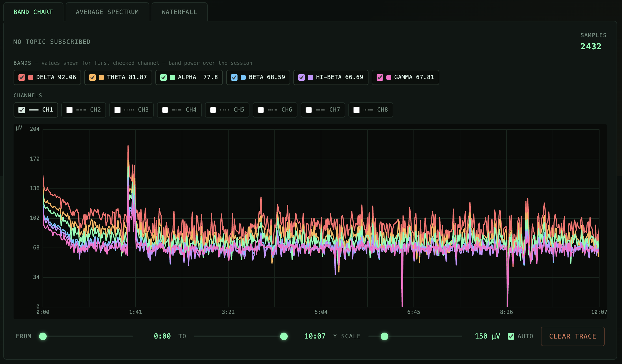Screen dimensions: 622x364
Task: Click the CH3 dotted line style icon
Action: pos(129,110)
